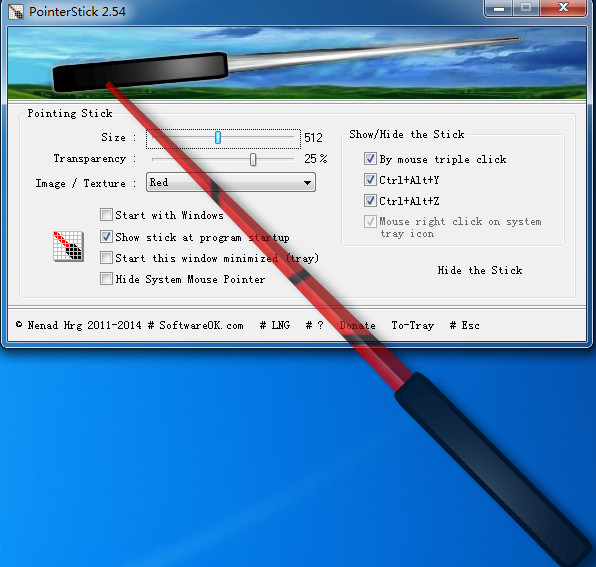The image size is (596, 567).
Task: Click the Hide the Stick button
Action: [480, 270]
